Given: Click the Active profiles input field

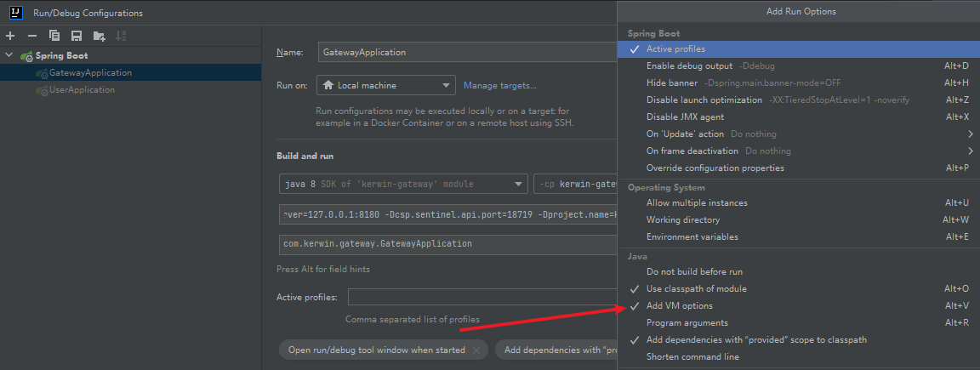Looking at the screenshot, I should tap(482, 298).
